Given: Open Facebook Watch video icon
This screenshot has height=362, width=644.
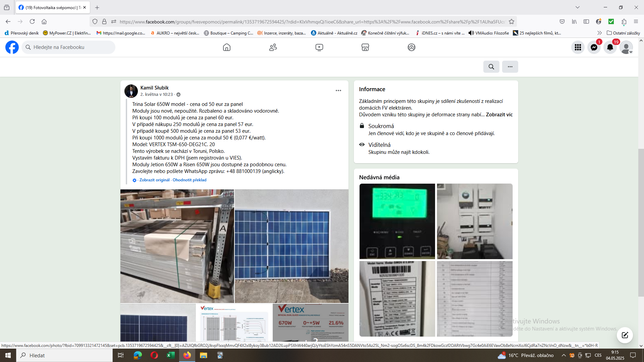Looking at the screenshot, I should tap(319, 47).
